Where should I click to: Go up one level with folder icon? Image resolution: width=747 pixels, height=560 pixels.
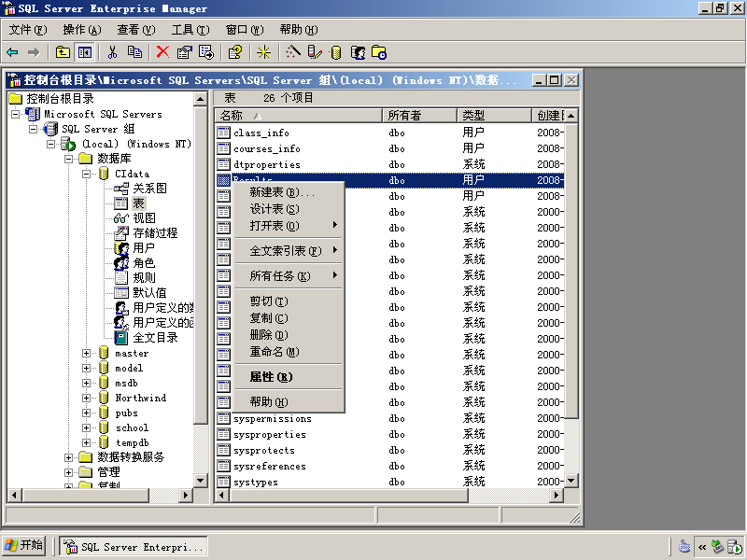point(63,52)
